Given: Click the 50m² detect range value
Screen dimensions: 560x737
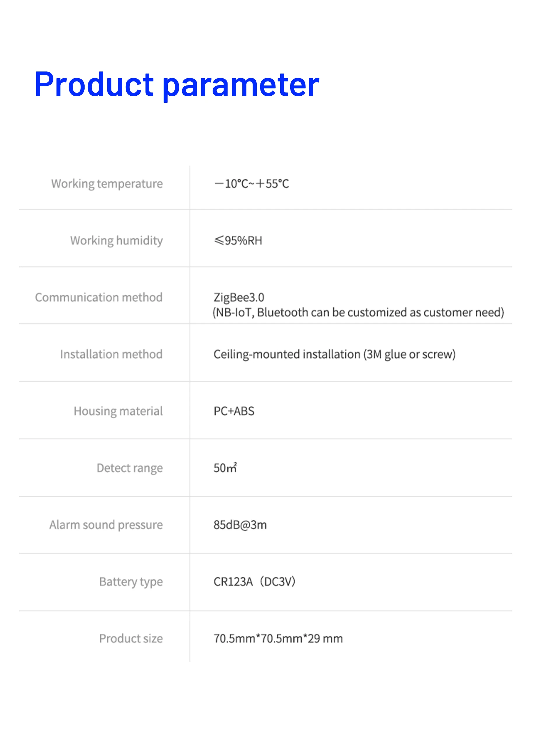Looking at the screenshot, I should [x=225, y=467].
